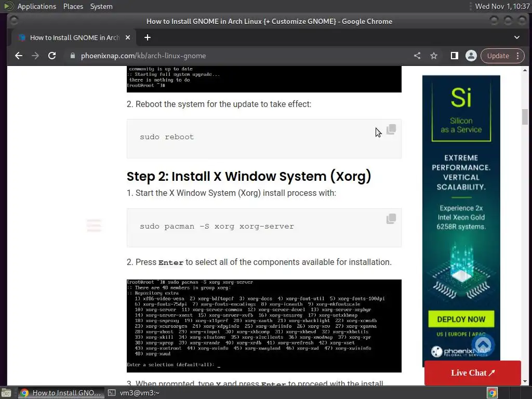532x399 pixels.
Task: Copy the pacman xorg command
Action: [x=391, y=219]
